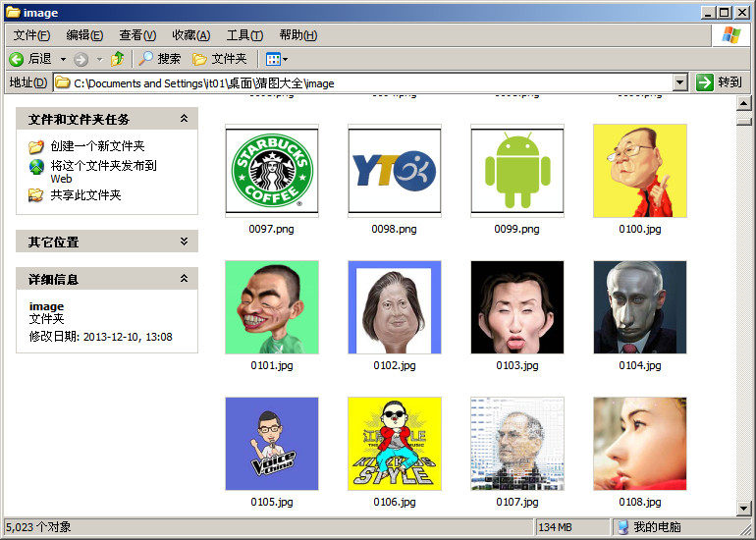Collapse the File and Folder Tasks panel
Viewport: 756px width, 540px height.
185,119
